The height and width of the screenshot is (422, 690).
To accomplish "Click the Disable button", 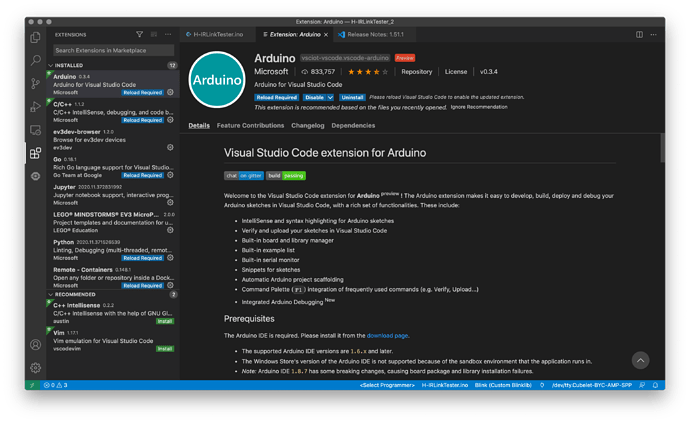I will pos(314,97).
